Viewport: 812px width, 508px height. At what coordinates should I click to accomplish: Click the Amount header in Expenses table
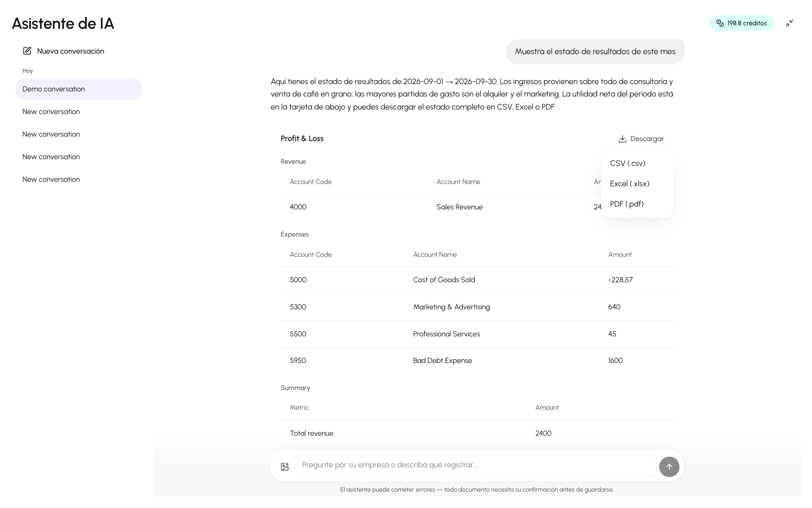[620, 255]
